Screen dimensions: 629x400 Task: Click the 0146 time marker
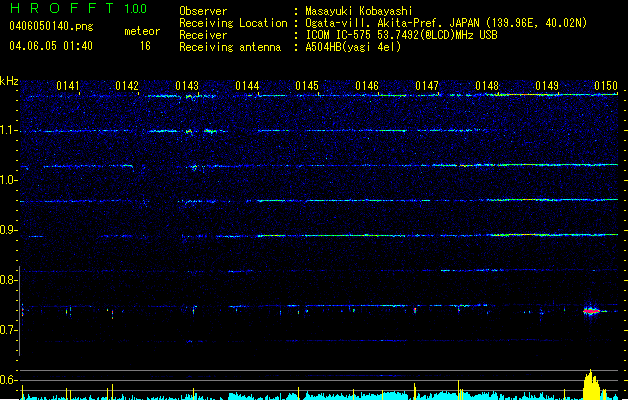(x=367, y=85)
